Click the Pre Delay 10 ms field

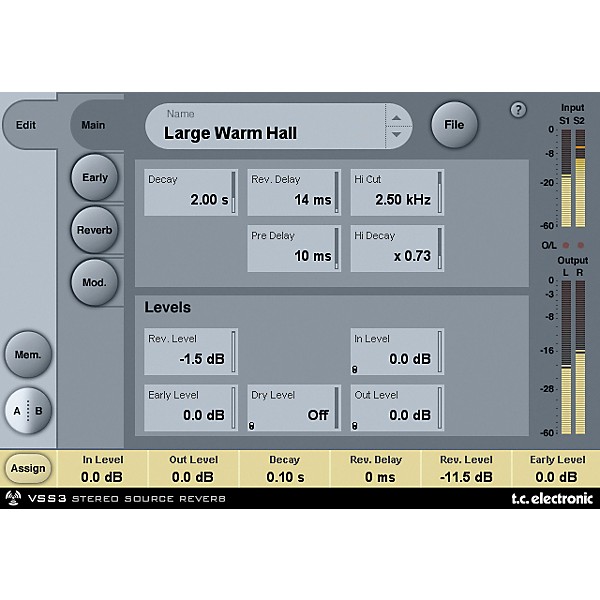point(293,249)
